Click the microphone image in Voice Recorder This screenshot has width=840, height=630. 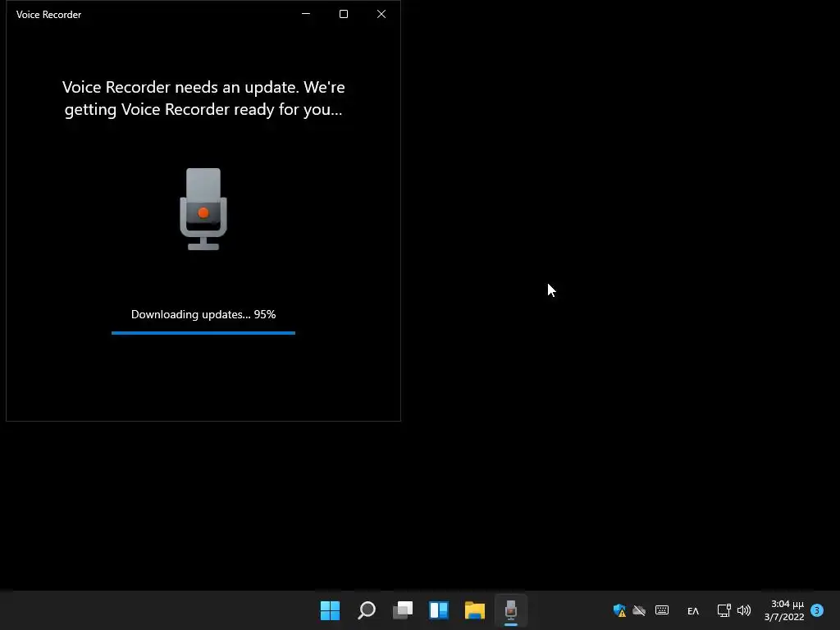[x=203, y=209]
